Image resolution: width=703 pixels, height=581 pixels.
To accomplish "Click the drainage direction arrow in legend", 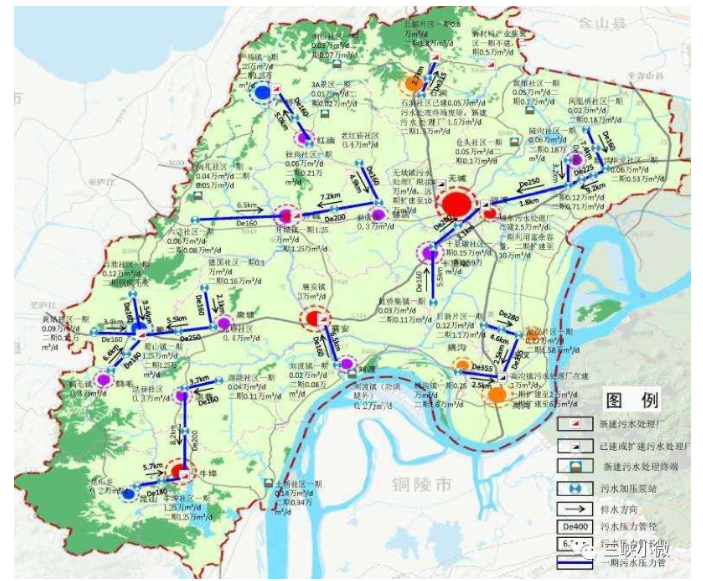I will click(x=573, y=507).
